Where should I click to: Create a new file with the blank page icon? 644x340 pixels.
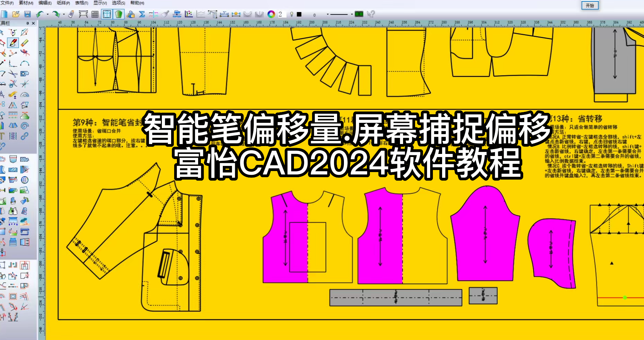pos(4,14)
